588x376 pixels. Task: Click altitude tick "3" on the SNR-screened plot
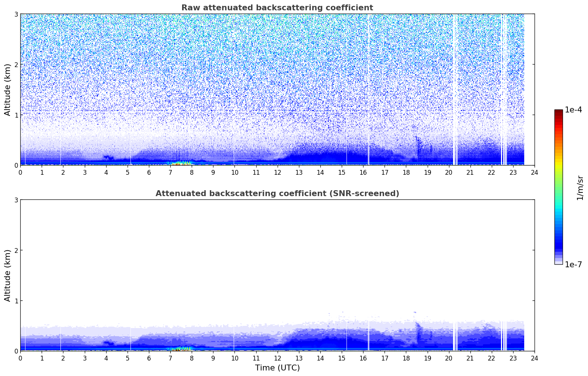pyautogui.click(x=16, y=200)
